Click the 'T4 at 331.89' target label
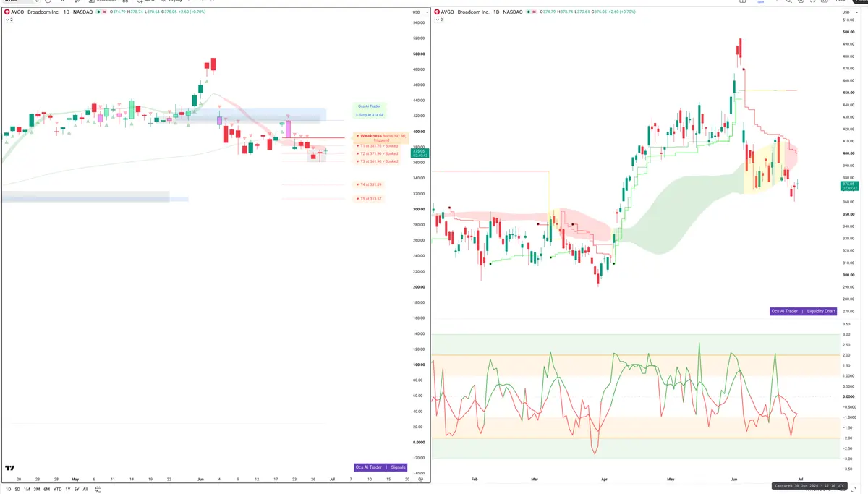Image resolution: width=868 pixels, height=494 pixels. click(x=369, y=184)
